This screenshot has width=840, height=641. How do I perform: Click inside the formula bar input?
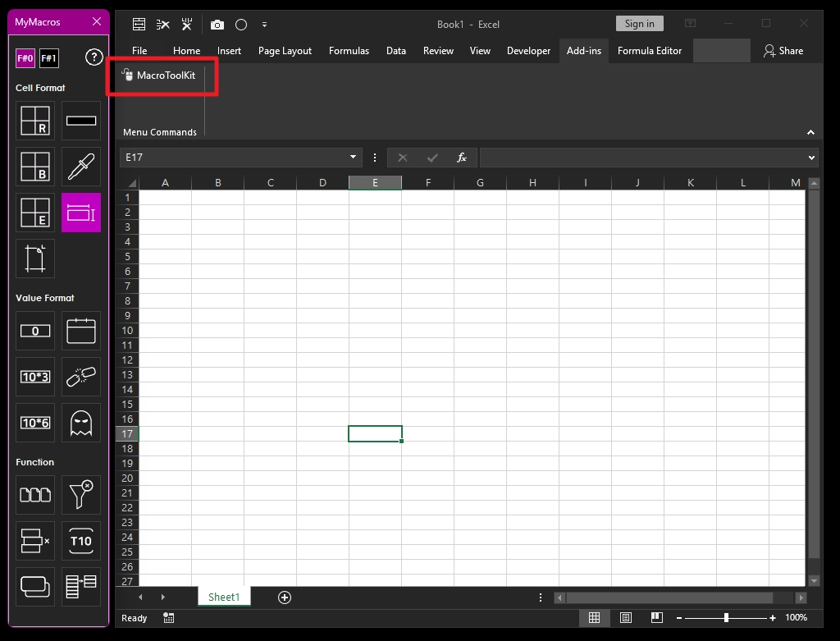(642, 157)
